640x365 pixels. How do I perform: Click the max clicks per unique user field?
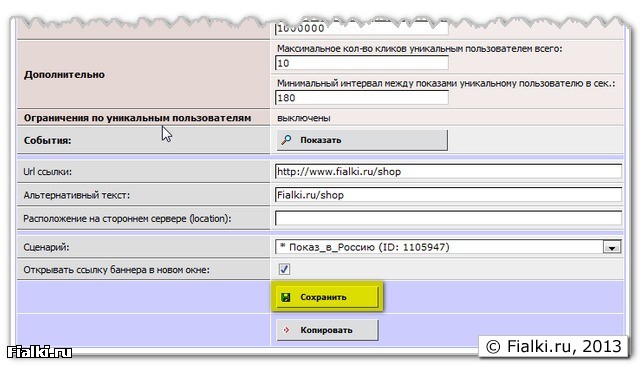click(x=362, y=63)
